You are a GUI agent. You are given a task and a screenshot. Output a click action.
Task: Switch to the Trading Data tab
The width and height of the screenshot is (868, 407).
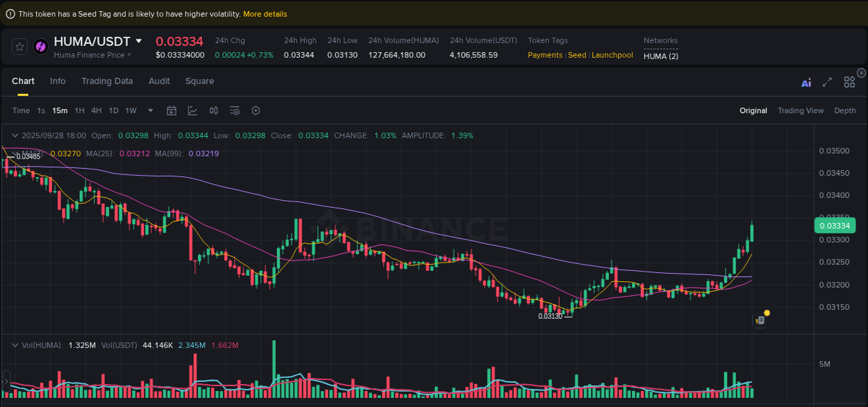pyautogui.click(x=107, y=81)
